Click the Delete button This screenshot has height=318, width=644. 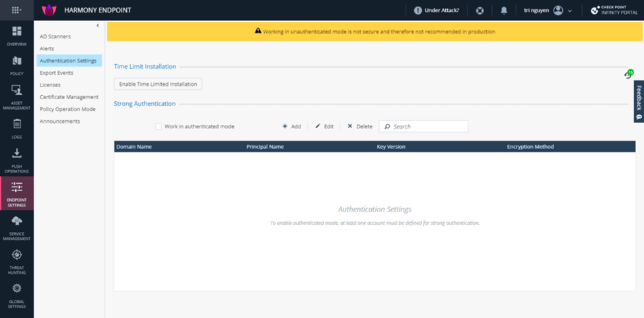pyautogui.click(x=360, y=126)
